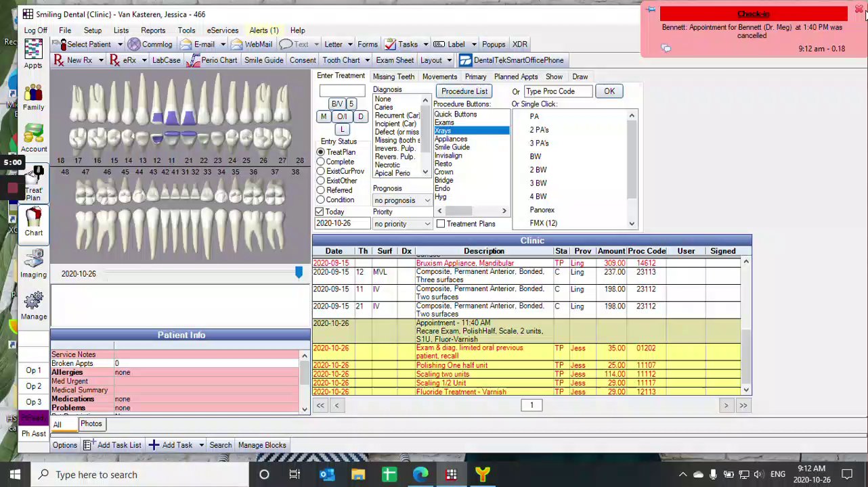Open the Perio Chart tool
This screenshot has width=868, height=487.
point(212,60)
